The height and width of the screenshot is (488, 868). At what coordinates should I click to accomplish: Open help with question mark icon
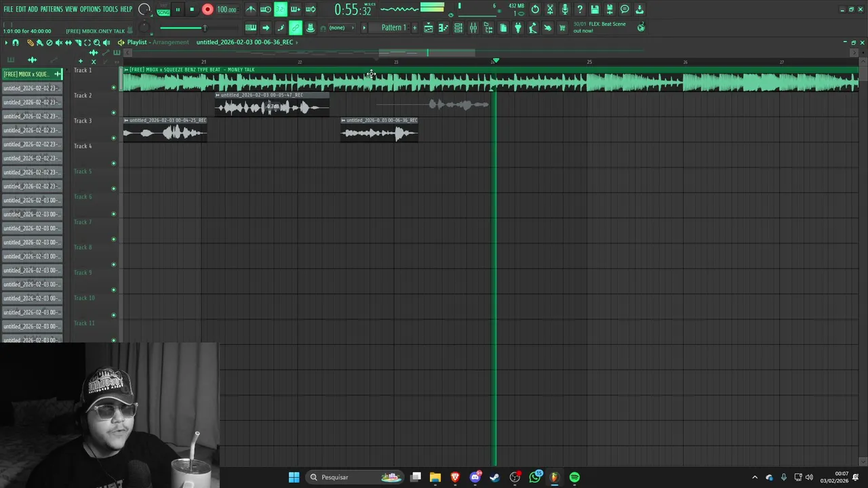click(x=580, y=9)
